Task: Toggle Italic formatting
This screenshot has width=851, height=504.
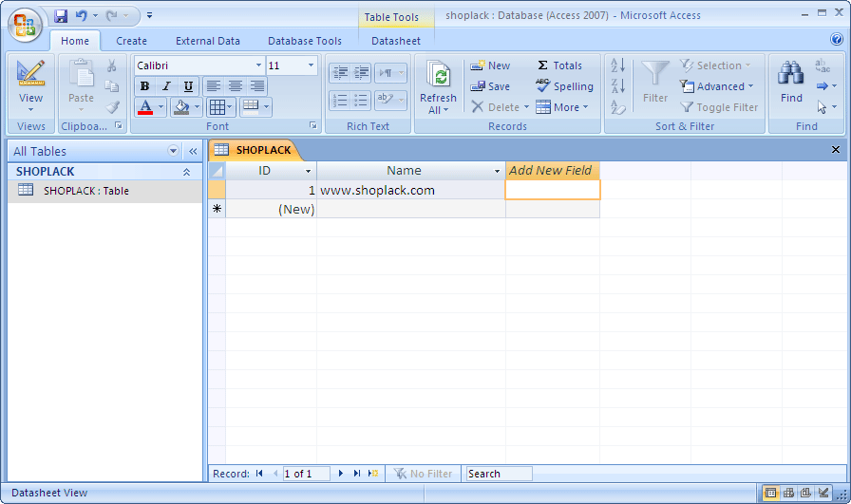Action: pos(166,86)
